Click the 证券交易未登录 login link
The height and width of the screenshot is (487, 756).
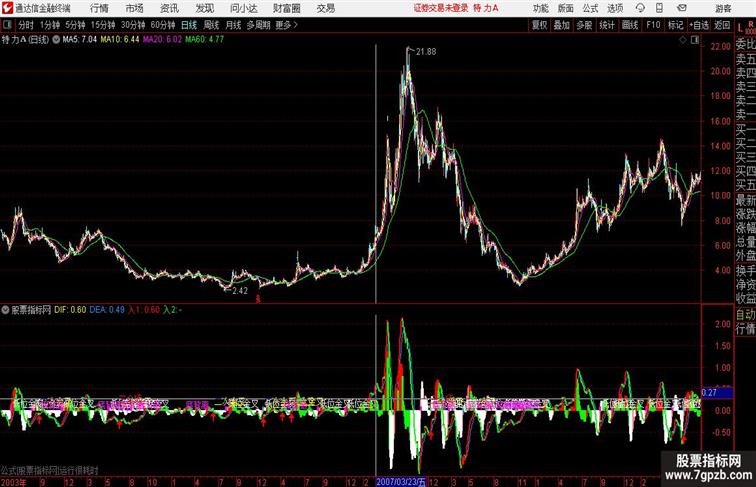(441, 8)
